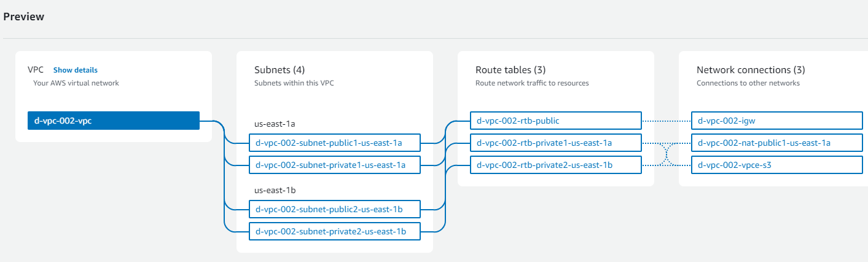
Task: Click the nat-public1-us-east-1a NAT gateway
Action: [x=776, y=143]
